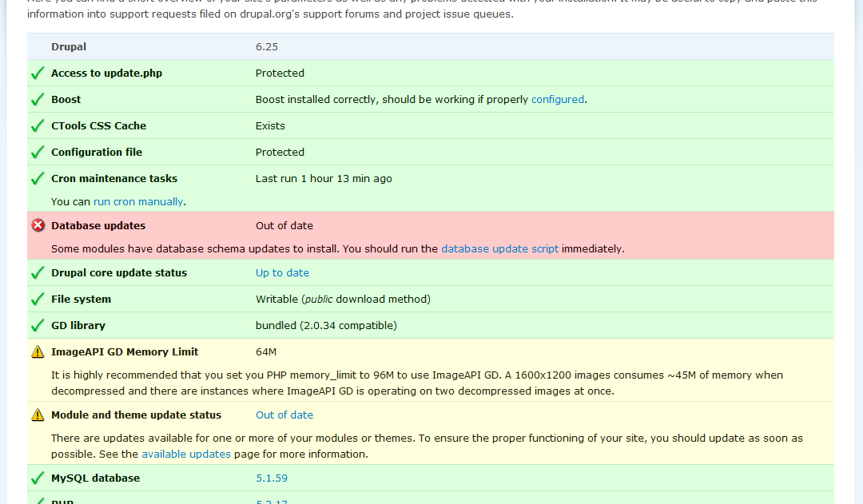Click the 'MySQL database' label
863x504 pixels.
(96, 478)
